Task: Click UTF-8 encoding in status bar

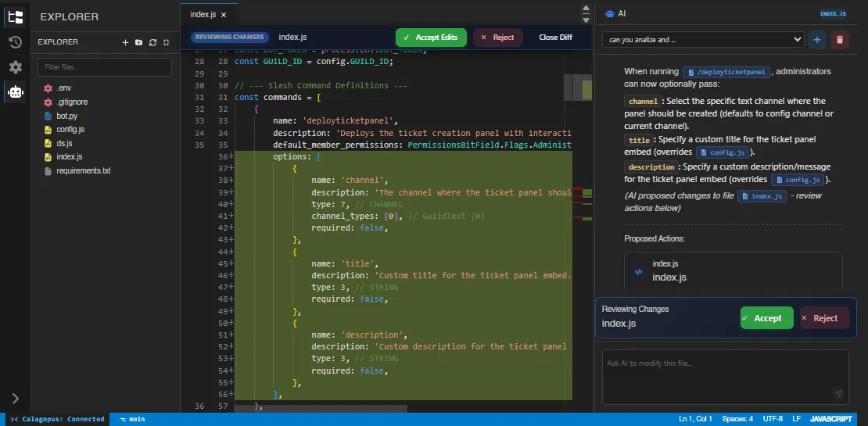Action: [x=773, y=420]
